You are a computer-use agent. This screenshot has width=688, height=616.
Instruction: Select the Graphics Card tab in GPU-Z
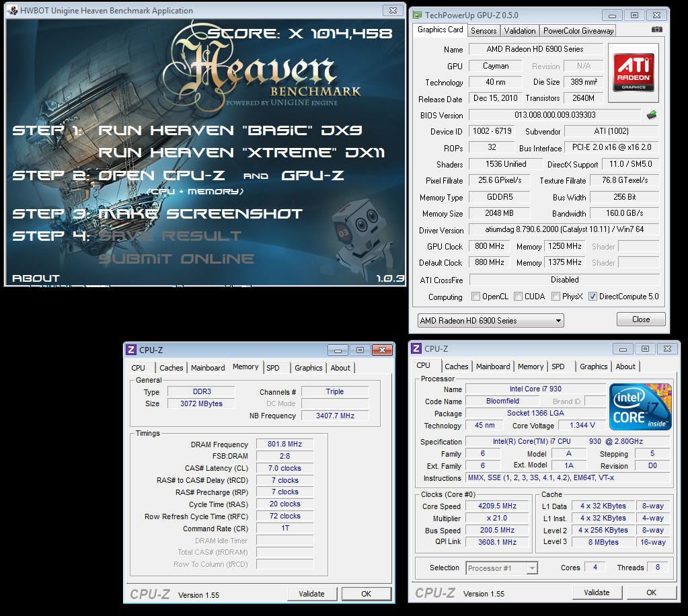click(440, 30)
